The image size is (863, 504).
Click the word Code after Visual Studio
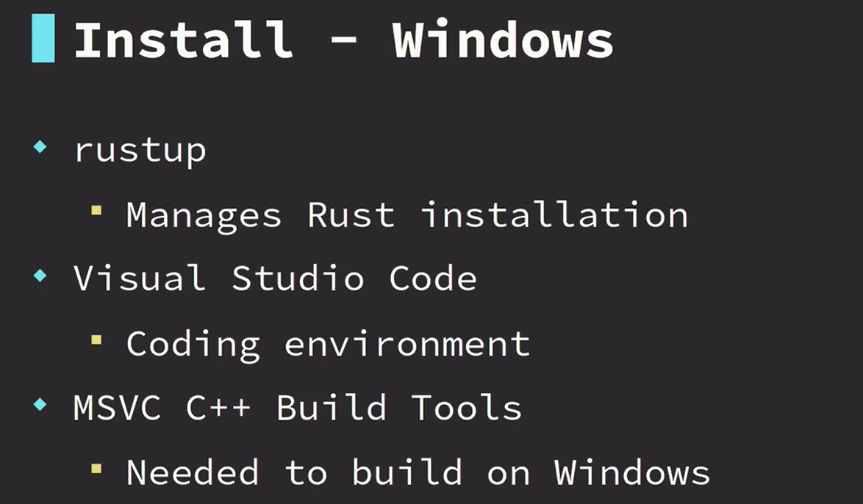[432, 278]
